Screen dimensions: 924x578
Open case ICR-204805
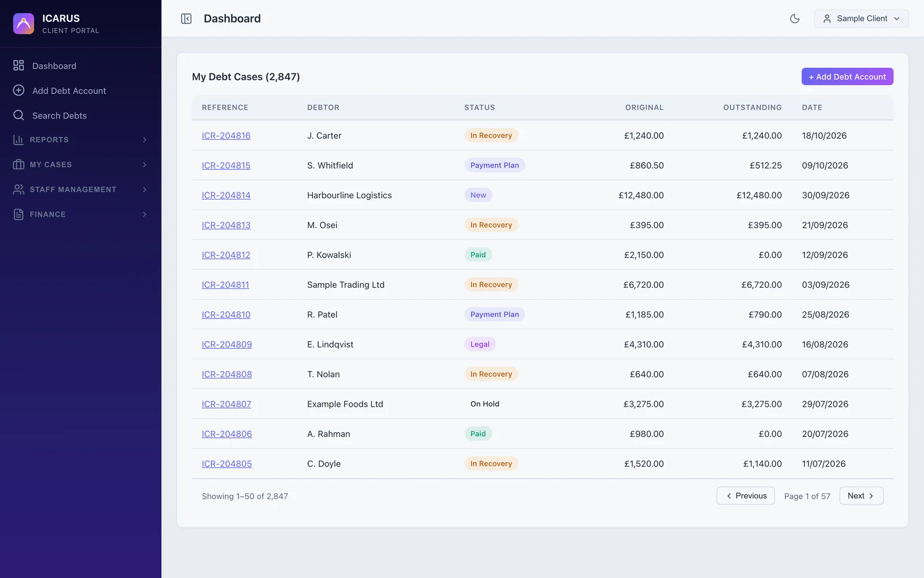[226, 464]
